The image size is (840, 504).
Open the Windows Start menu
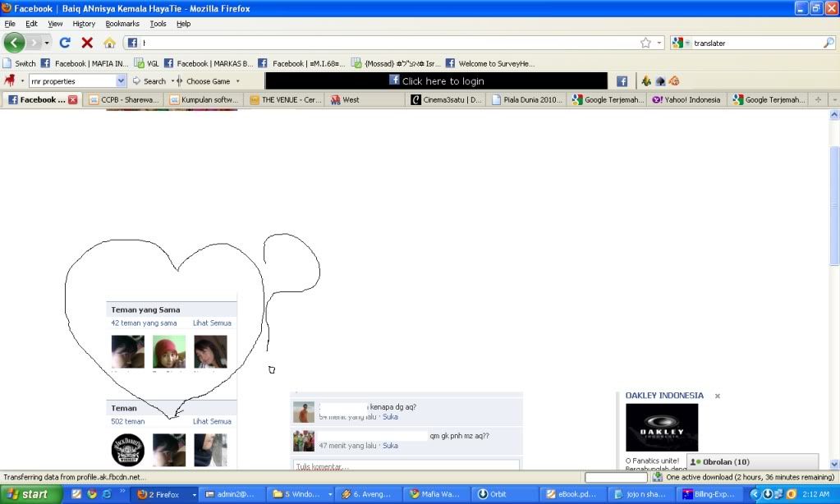click(x=31, y=494)
